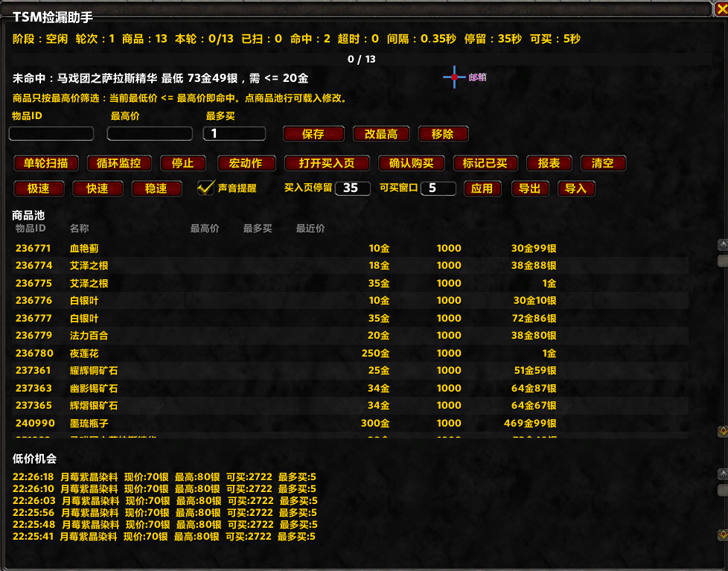Image resolution: width=728 pixels, height=571 pixels.
Task: Select the 极速 speed preset
Action: pos(39,188)
